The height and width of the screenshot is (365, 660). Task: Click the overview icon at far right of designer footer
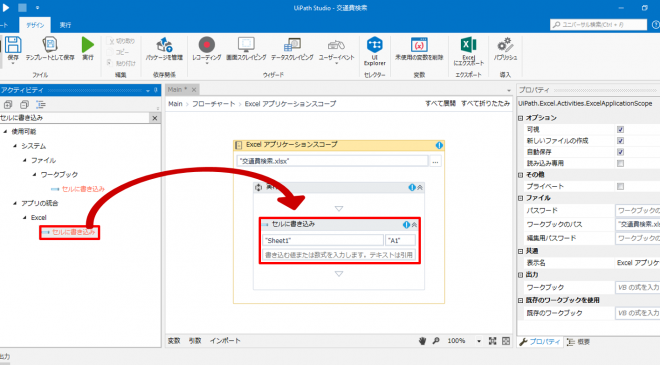point(506,341)
